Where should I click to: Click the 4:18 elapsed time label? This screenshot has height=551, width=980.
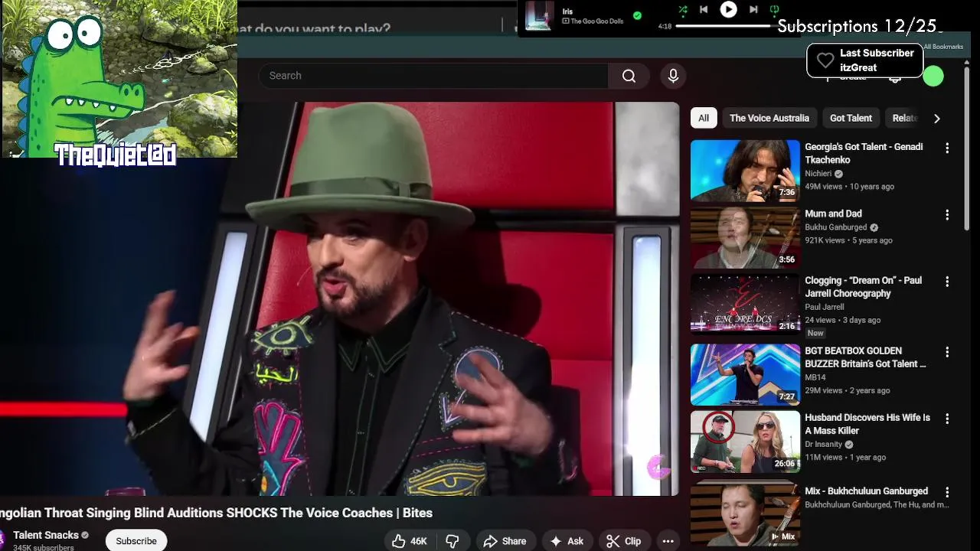(665, 26)
